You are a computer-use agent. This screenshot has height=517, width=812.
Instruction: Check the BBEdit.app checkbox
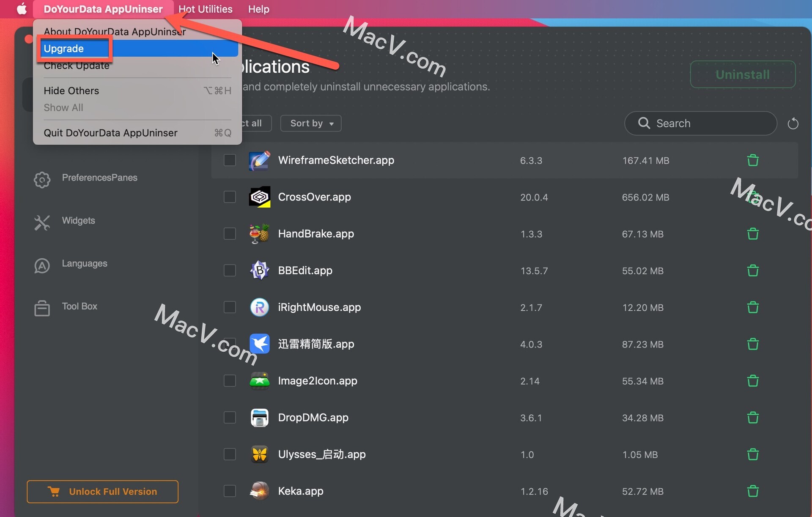(x=230, y=271)
